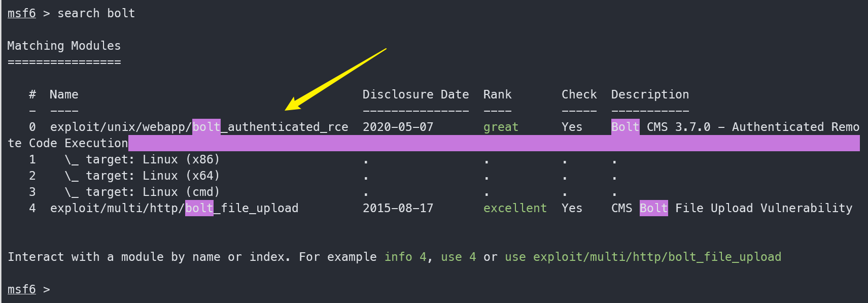Viewport: 868px width, 303px height.
Task: Click the 'search bolt' command text
Action: point(96,13)
